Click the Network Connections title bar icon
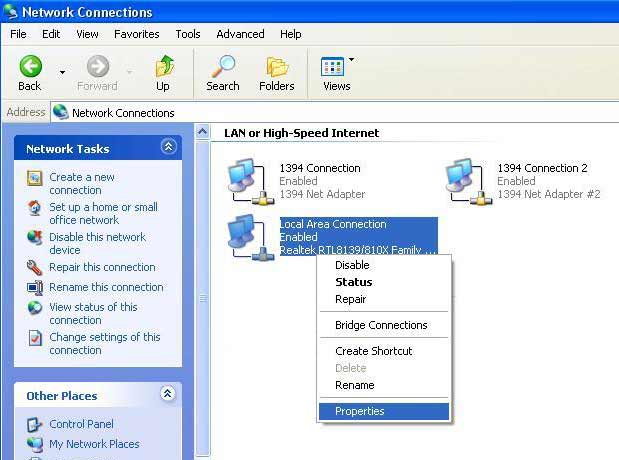This screenshot has width=619, height=460. (x=11, y=11)
